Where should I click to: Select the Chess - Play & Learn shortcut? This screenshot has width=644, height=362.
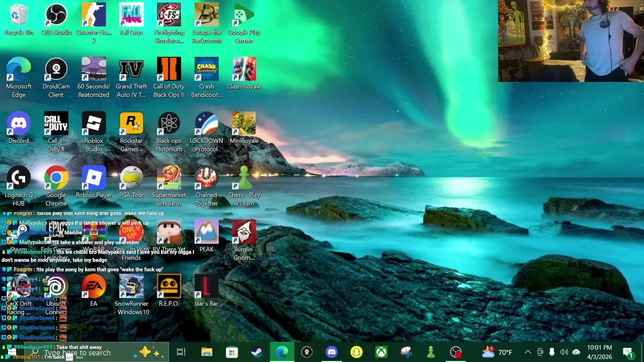[244, 187]
